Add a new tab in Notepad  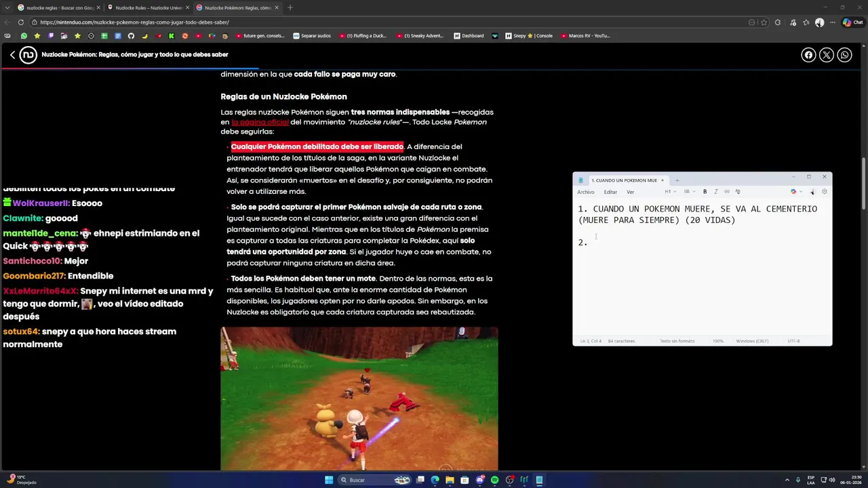677,180
